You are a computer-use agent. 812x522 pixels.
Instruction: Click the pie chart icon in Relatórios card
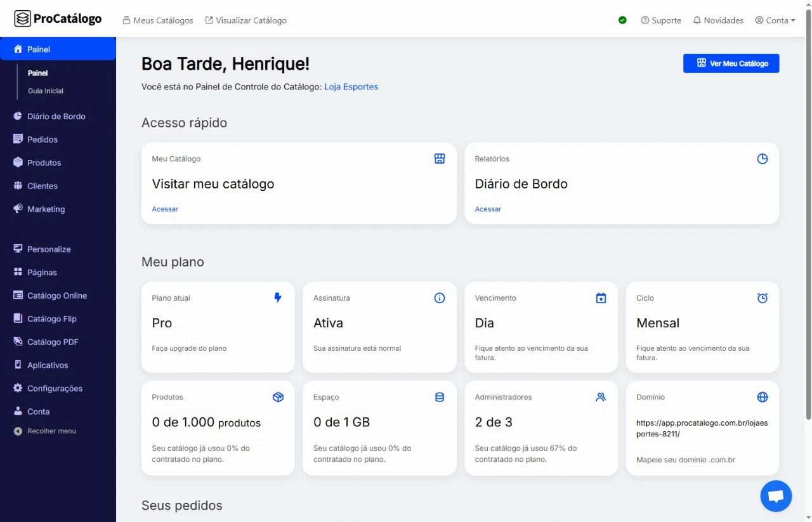[x=763, y=159]
